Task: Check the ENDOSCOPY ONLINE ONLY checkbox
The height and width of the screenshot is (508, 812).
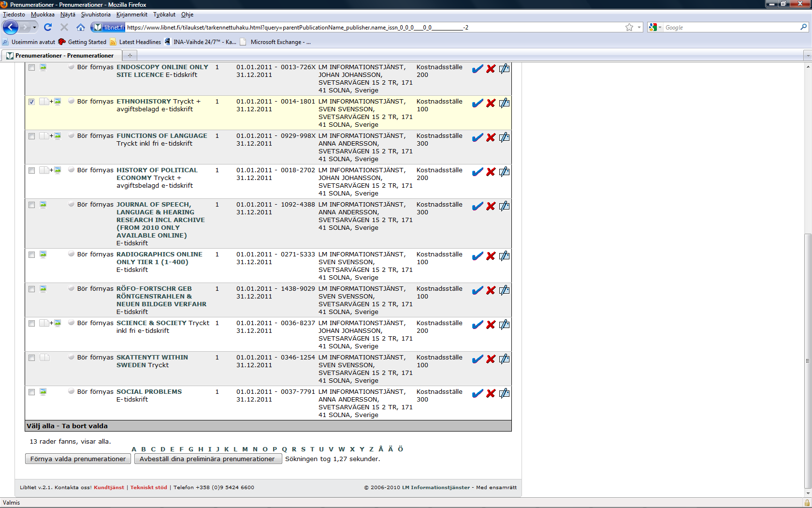Action: pos(31,68)
